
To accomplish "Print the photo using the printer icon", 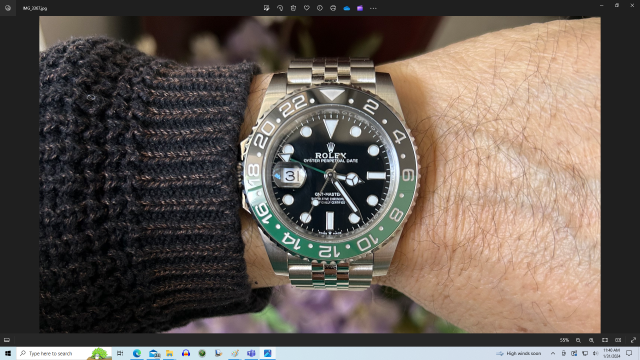I will [333, 8].
